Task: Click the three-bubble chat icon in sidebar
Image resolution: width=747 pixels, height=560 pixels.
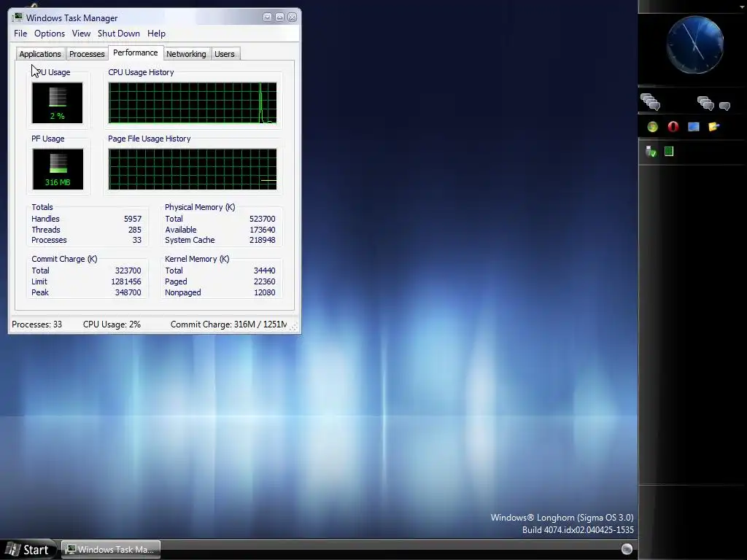Action: click(705, 103)
